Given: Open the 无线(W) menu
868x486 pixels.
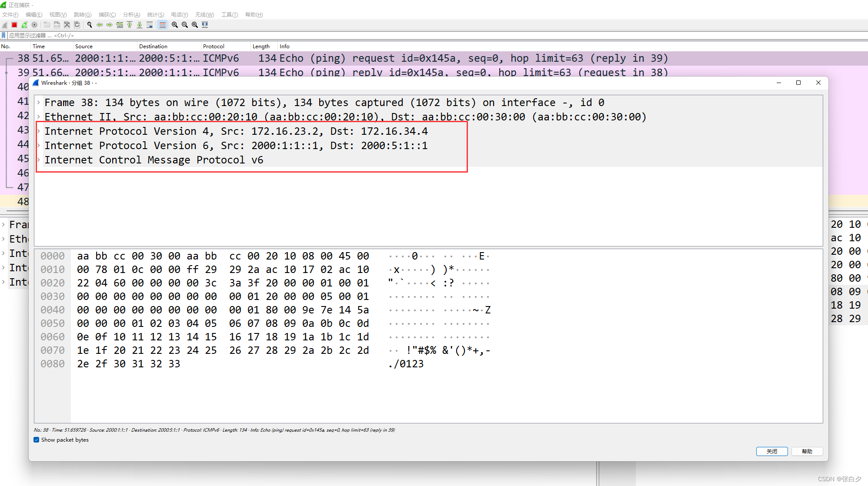Looking at the screenshot, I should 204,14.
